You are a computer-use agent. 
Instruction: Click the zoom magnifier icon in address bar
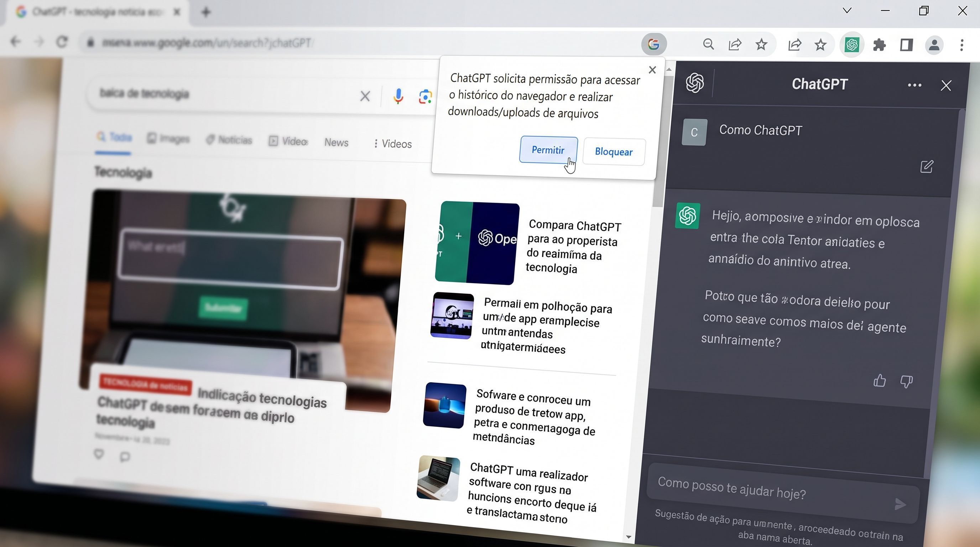pyautogui.click(x=708, y=44)
